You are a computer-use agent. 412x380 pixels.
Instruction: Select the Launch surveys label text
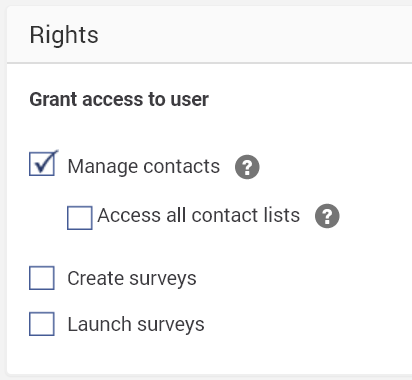pos(136,324)
